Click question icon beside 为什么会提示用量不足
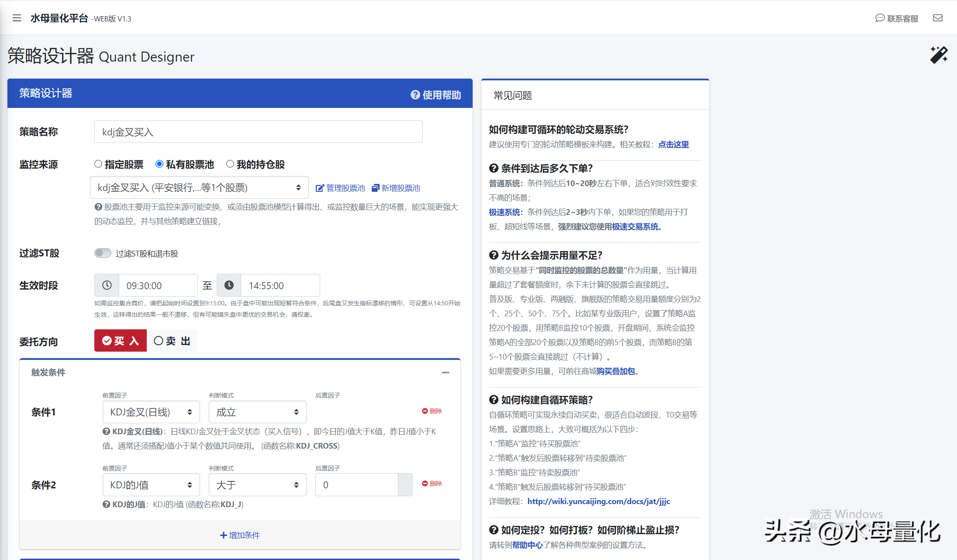Viewport: 957px width, 560px height. point(494,256)
